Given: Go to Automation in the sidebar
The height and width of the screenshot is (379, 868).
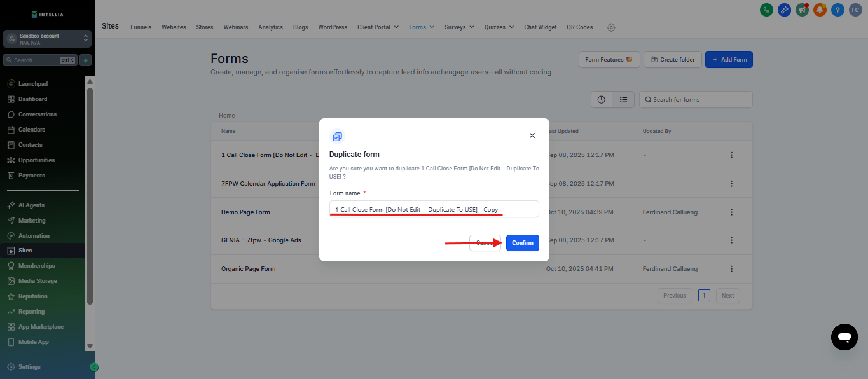Looking at the screenshot, I should (34, 235).
